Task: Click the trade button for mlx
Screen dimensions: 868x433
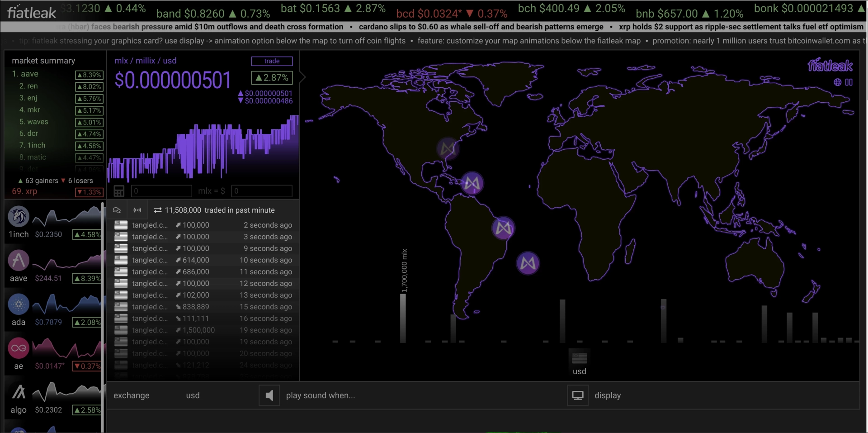Action: click(272, 61)
